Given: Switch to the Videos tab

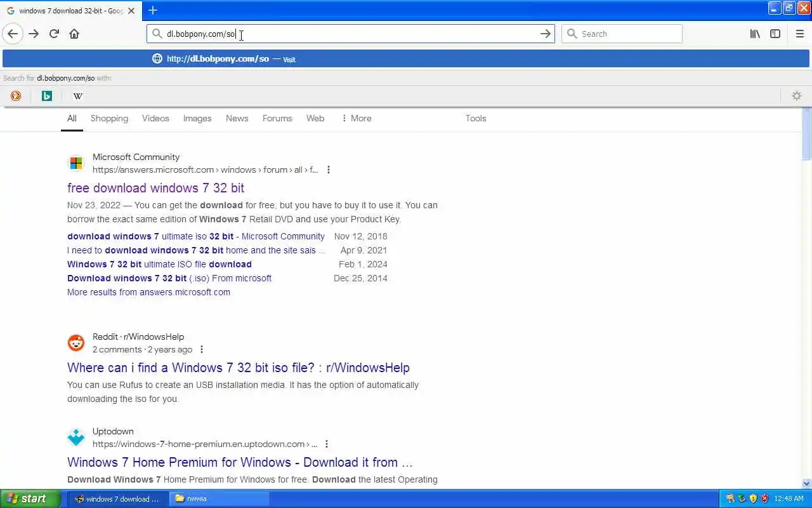Looking at the screenshot, I should (155, 118).
